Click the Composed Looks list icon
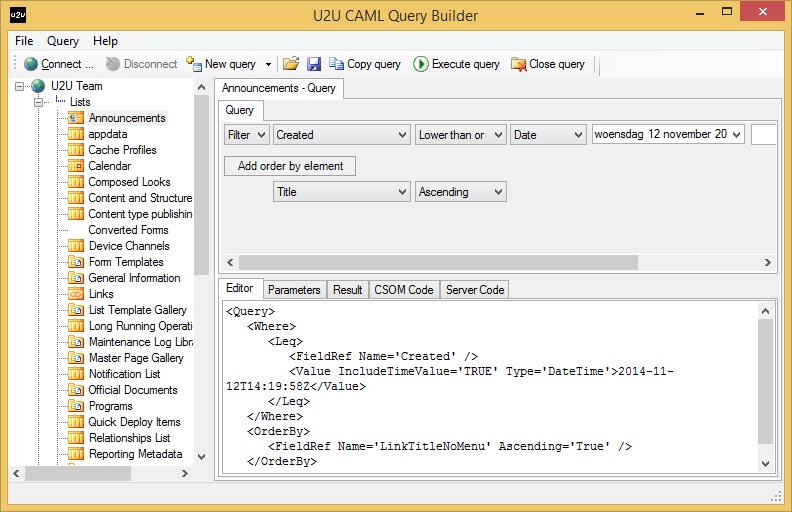Image resolution: width=792 pixels, height=512 pixels. point(76,182)
